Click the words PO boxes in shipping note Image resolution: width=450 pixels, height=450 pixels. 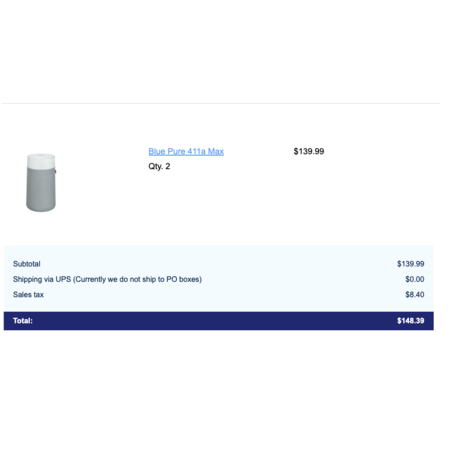(x=183, y=279)
